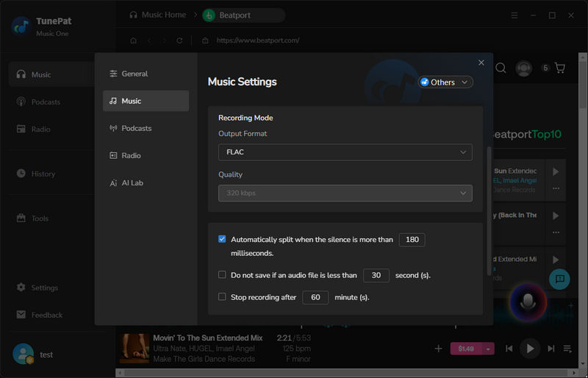This screenshot has height=378, width=588.
Task: Close the Music Settings dialog
Action: 481,63
